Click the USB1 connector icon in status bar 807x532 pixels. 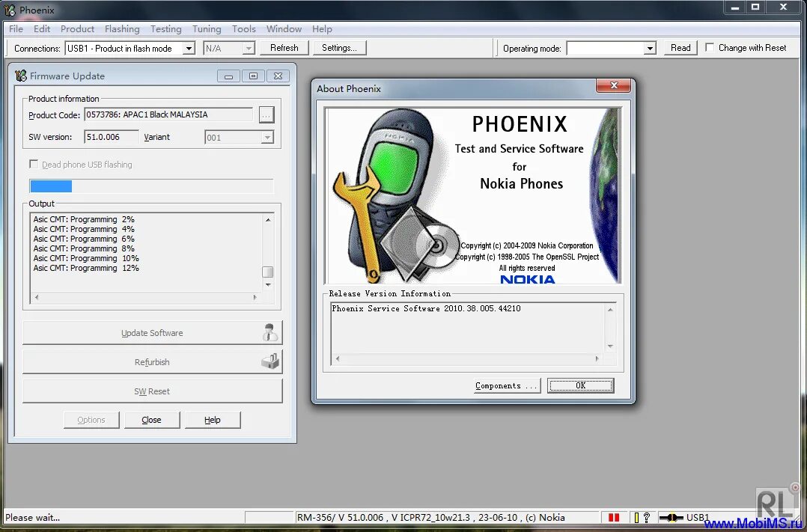[671, 518]
